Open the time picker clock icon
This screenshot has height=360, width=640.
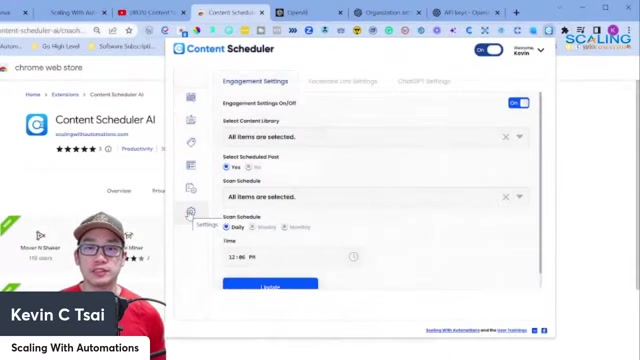click(353, 257)
